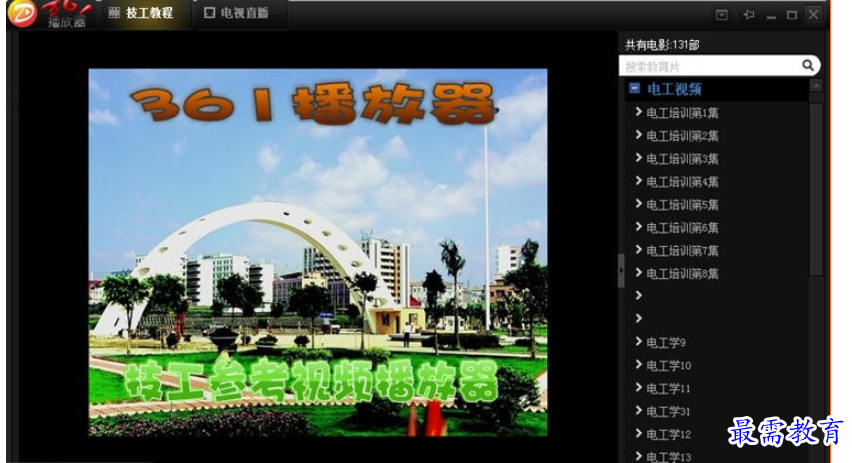This screenshot has width=852, height=463.
Task: Click the arrow beside 电工学31
Action: (639, 410)
